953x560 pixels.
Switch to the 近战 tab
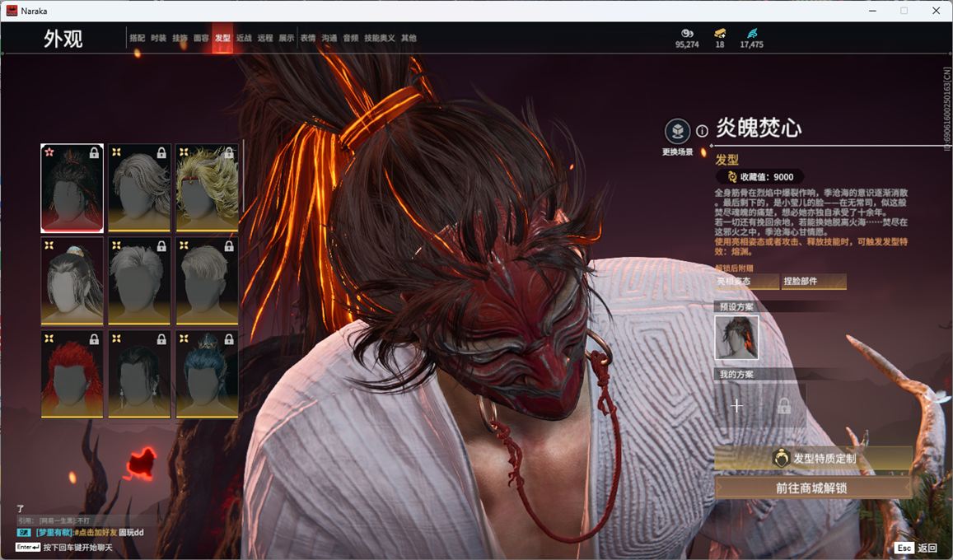pyautogui.click(x=244, y=38)
